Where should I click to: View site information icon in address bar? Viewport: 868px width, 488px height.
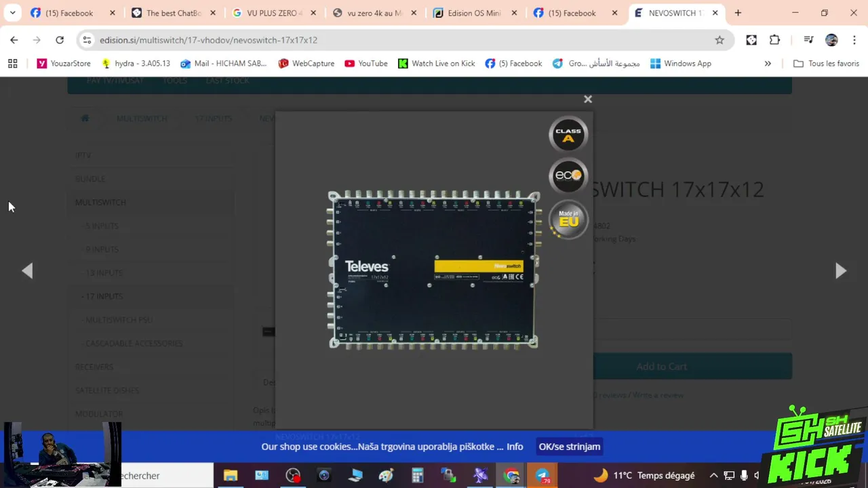click(87, 40)
